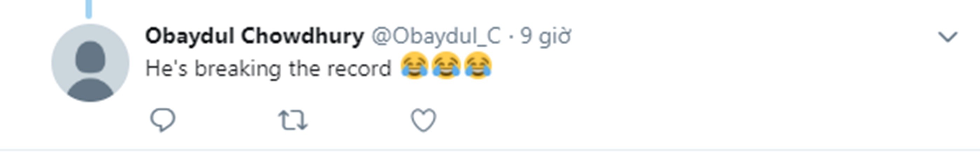This screenshot has width=980, height=158.
Task: Like the tweet with the heart icon
Action: coord(423,120)
